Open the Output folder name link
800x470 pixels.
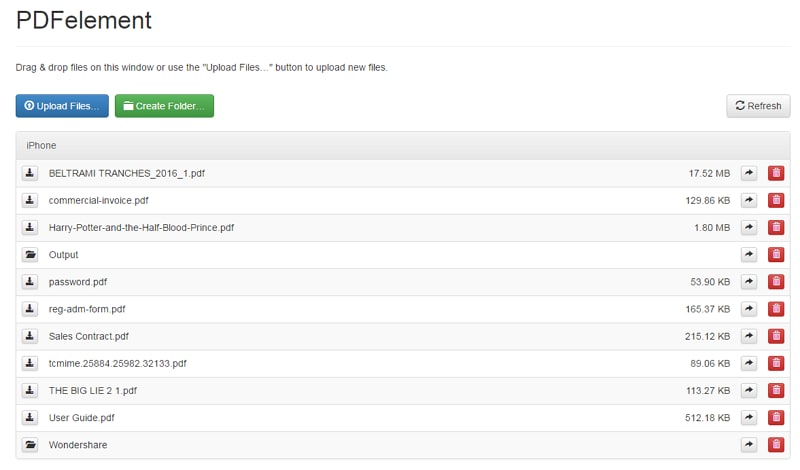click(x=63, y=255)
